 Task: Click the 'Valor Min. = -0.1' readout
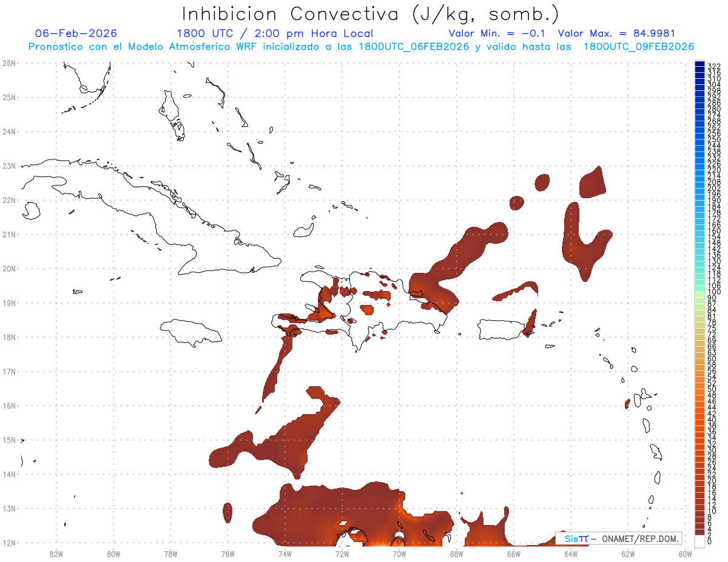pos(497,33)
